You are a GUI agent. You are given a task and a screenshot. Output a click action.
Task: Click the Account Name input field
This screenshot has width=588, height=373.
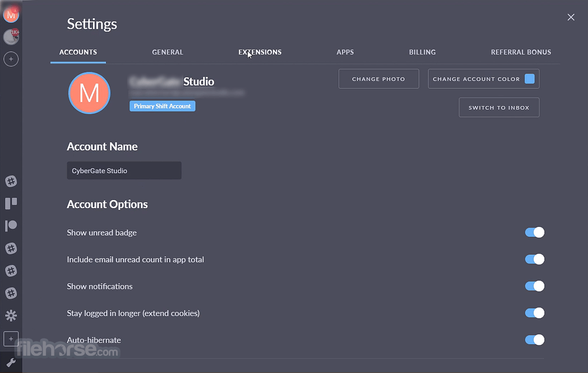(124, 171)
